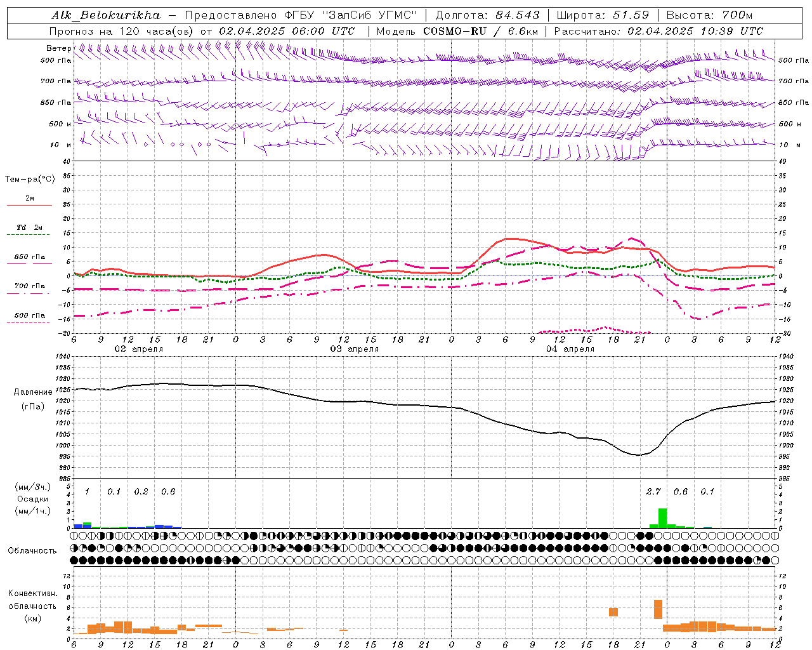Click the 'Давление' pressure axis label
The width and height of the screenshot is (812, 650).
33,392
